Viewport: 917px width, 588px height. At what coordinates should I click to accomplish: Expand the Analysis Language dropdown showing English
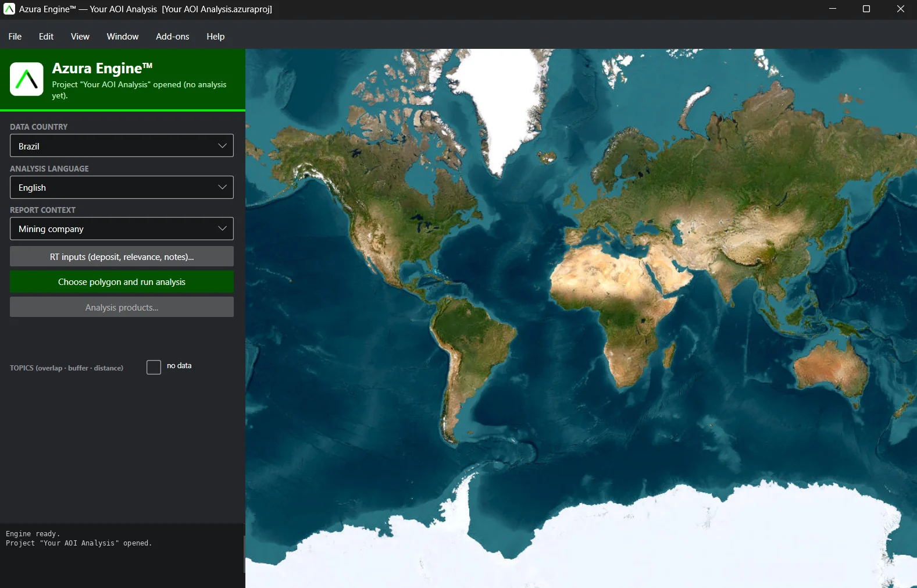[122, 187]
